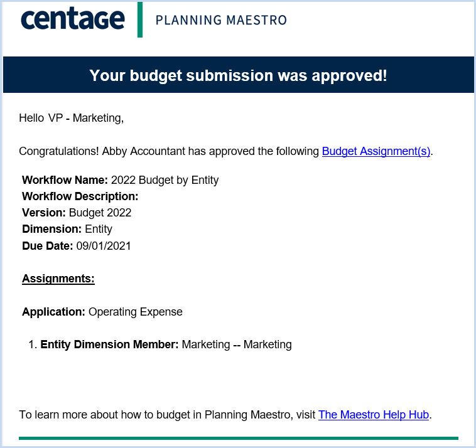Select the 09/01/2021 date value
Image resolution: width=476 pixels, height=448 pixels.
click(104, 246)
